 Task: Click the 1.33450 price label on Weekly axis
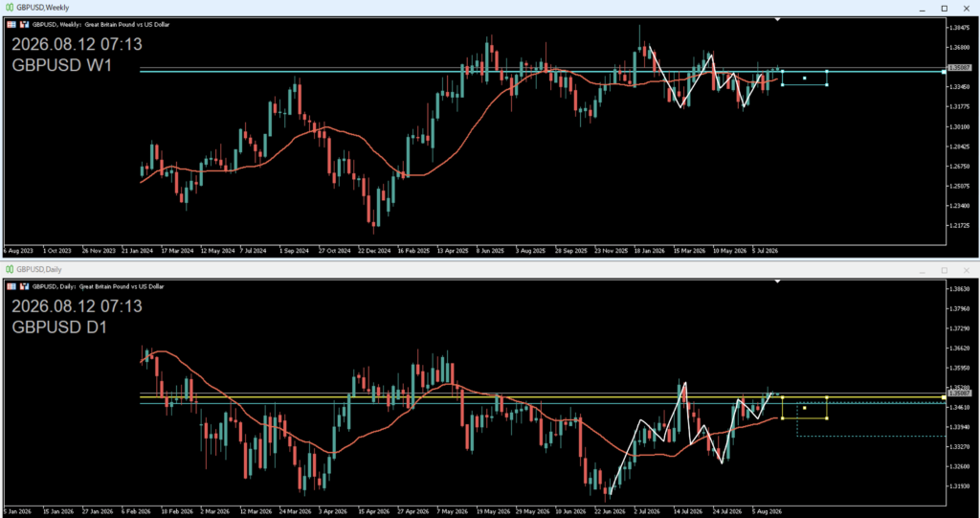coord(960,87)
